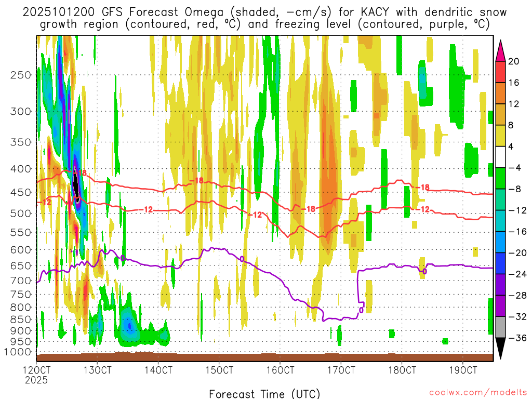Click the colorbar value 4
The width and height of the screenshot is (532, 399).
pos(511,147)
